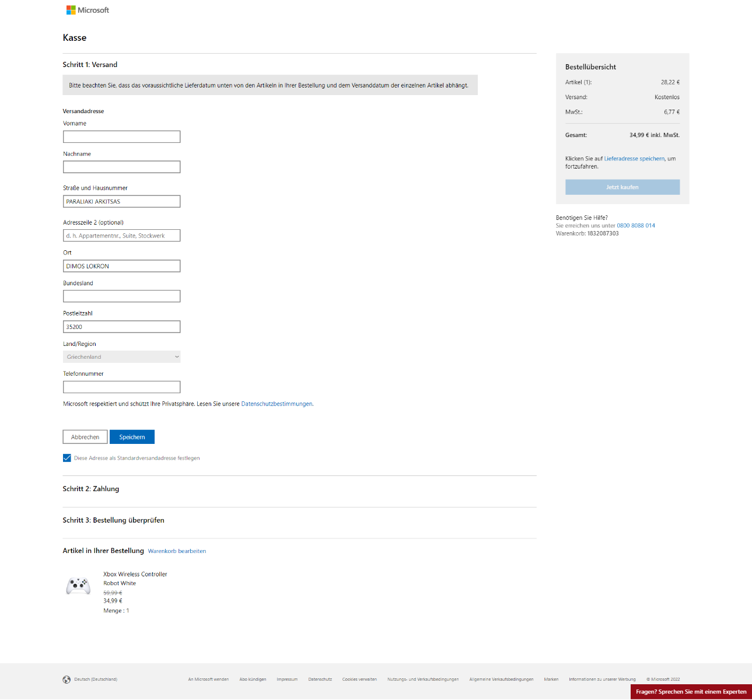
Task: Click the Speichern button
Action: click(132, 437)
